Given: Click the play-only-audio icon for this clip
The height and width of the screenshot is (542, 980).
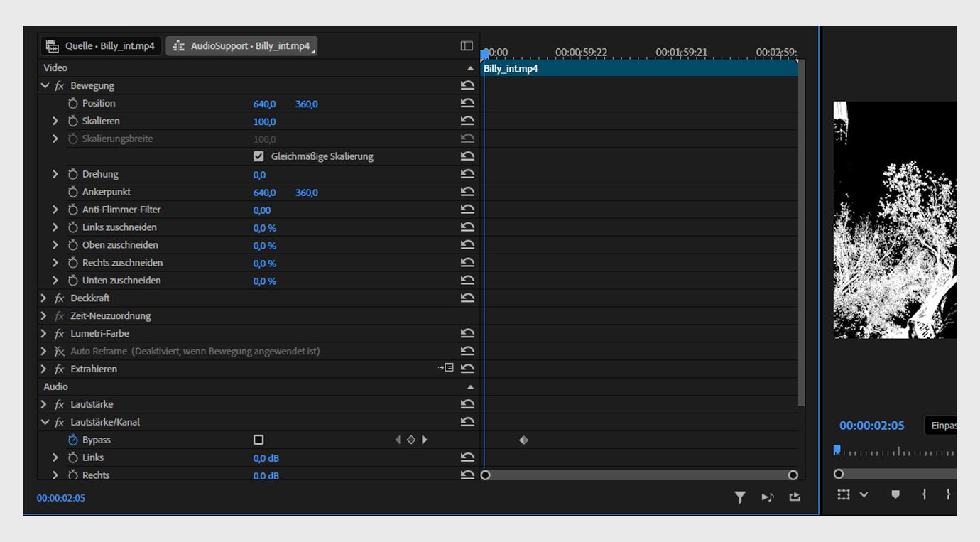Looking at the screenshot, I should [x=768, y=497].
